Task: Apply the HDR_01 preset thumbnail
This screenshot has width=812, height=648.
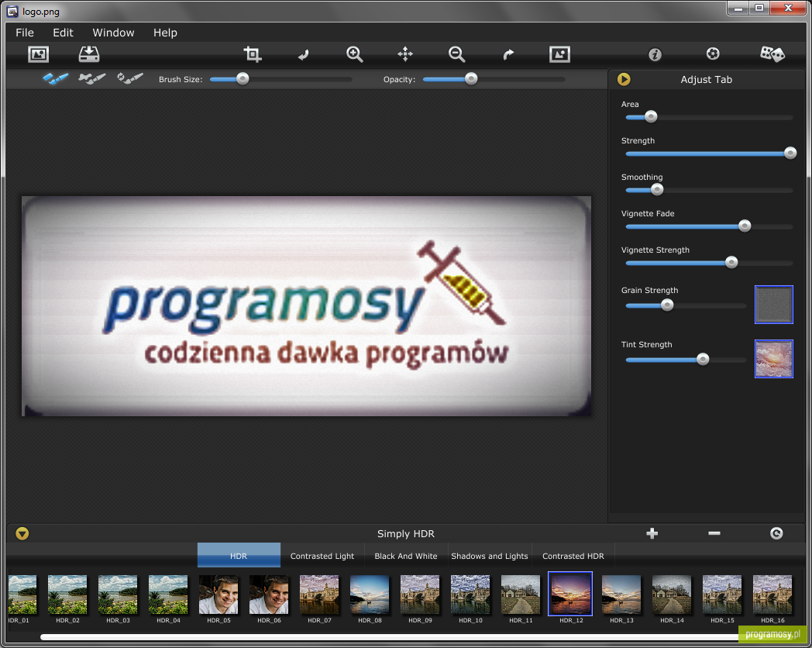Action: tap(22, 595)
